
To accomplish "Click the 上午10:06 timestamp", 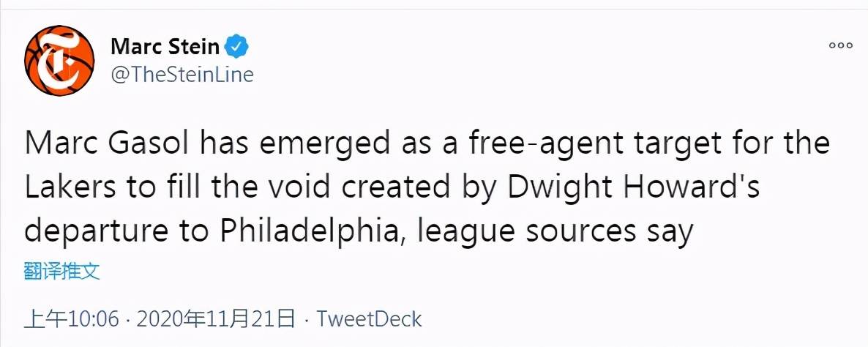I will tap(71, 319).
